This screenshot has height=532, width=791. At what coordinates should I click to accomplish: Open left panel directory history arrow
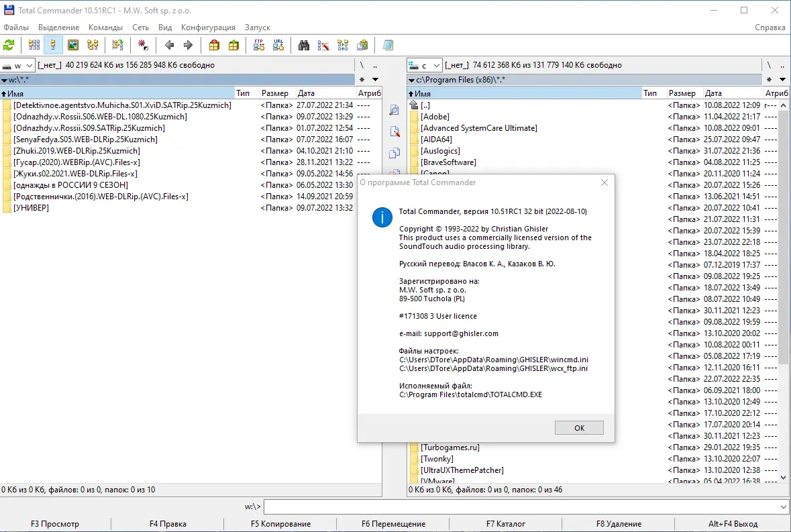(x=375, y=80)
